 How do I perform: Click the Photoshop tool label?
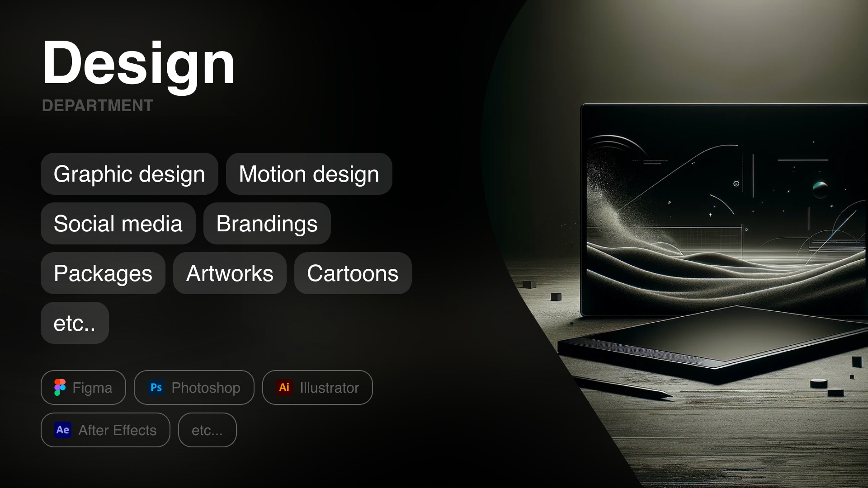coord(206,388)
